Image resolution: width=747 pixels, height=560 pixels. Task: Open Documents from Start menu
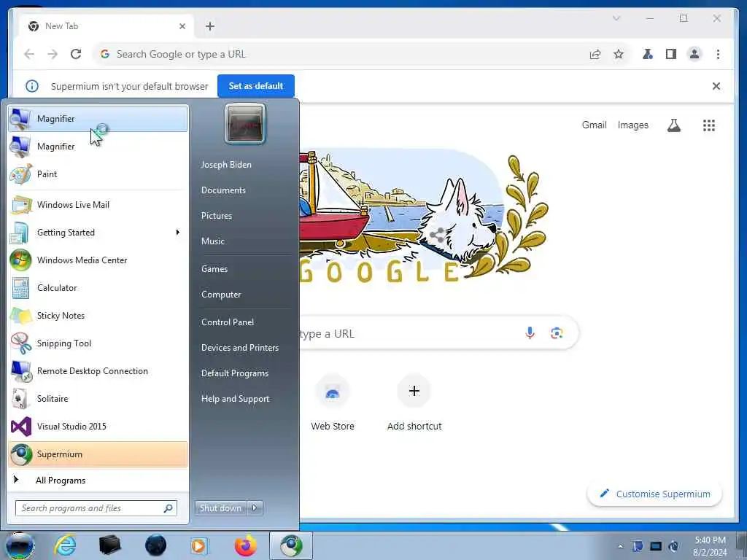[223, 190]
